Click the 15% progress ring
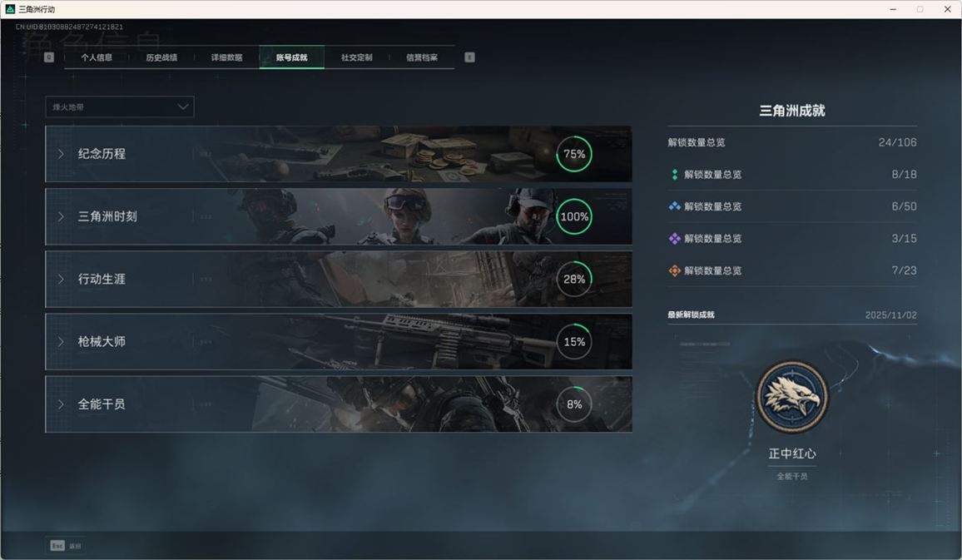The width and height of the screenshot is (962, 560). click(574, 342)
